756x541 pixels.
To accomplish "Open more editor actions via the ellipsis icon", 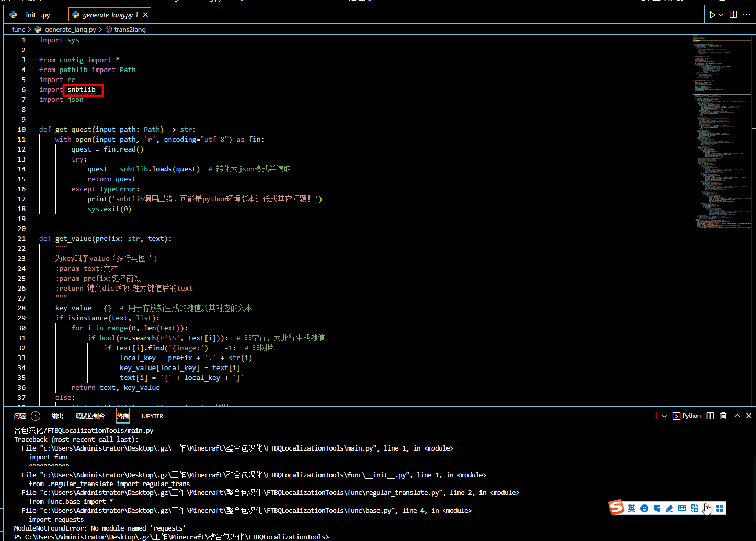I will [747, 14].
